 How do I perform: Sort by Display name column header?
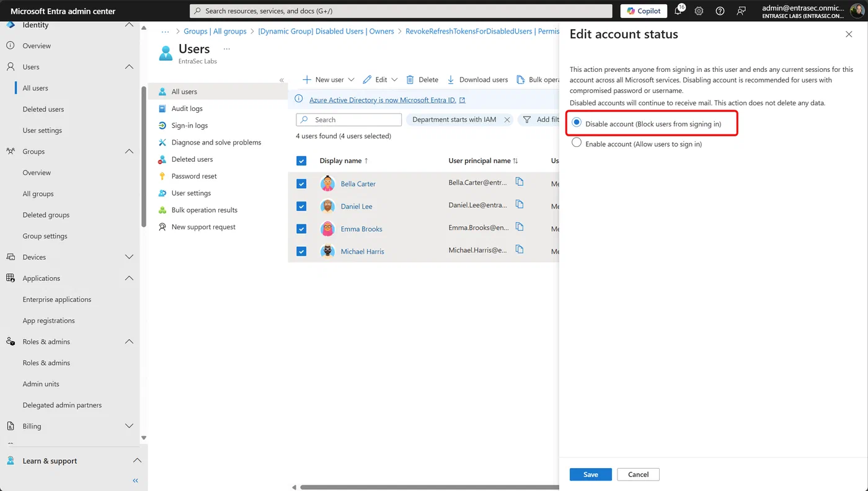click(344, 161)
